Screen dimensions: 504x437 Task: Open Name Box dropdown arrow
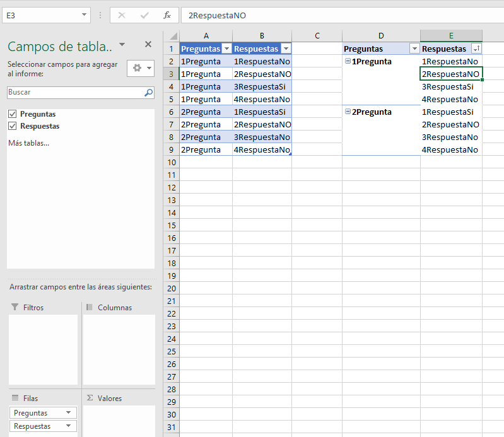pyautogui.click(x=84, y=15)
